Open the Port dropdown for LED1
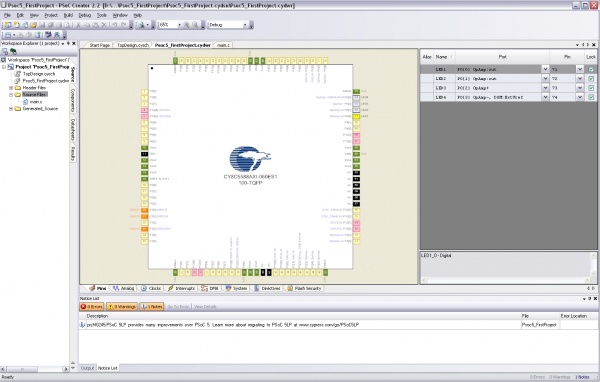600x382 pixels. pos(545,69)
